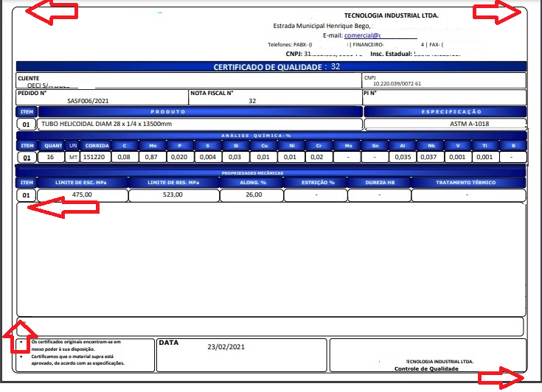Select the order number 'SASF006/2021'

[x=88, y=101]
